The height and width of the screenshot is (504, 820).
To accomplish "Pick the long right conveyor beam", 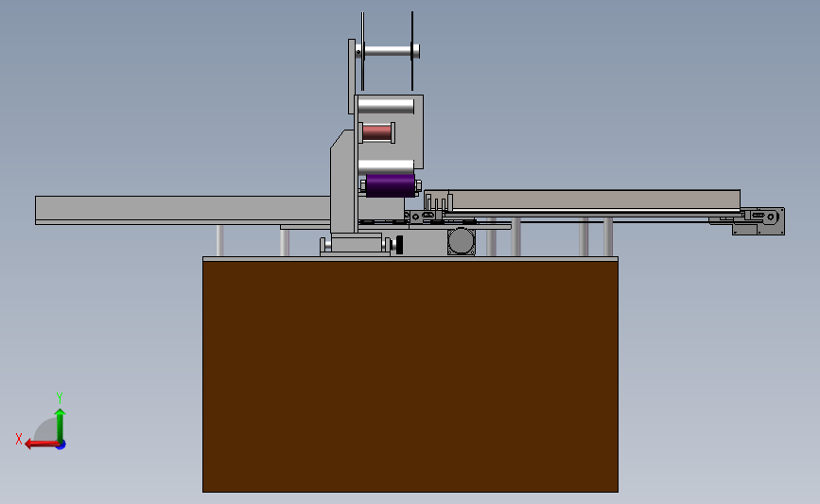I will (596, 200).
